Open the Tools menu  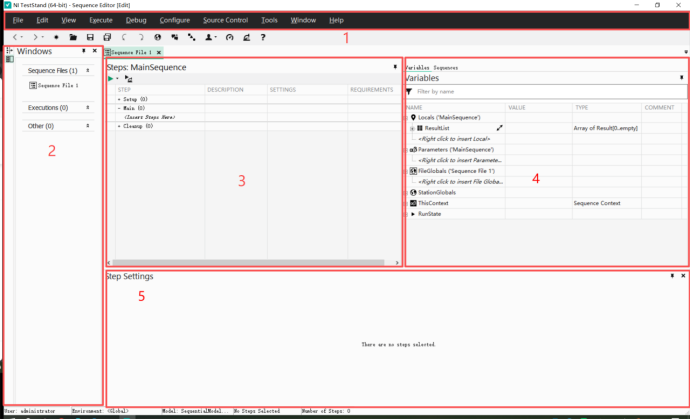coord(269,20)
